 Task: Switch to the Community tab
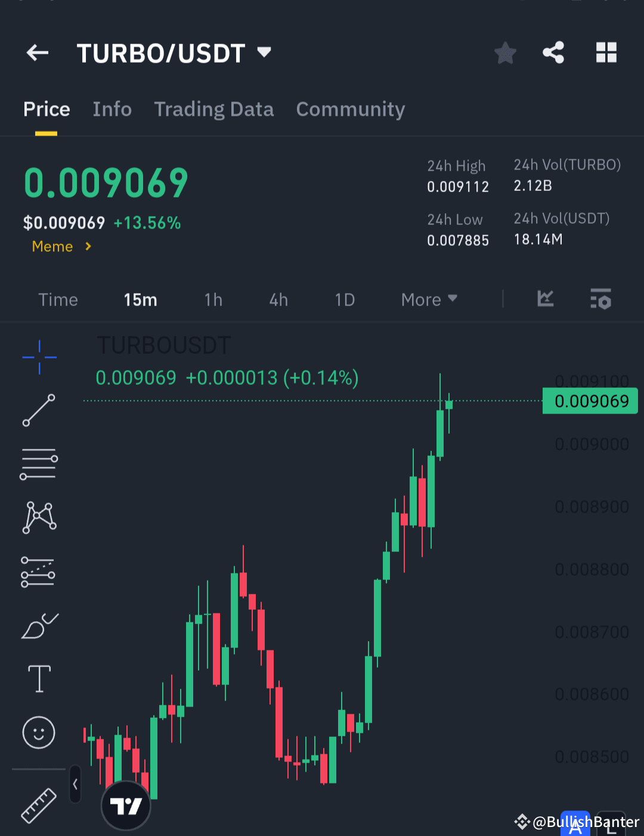[350, 109]
